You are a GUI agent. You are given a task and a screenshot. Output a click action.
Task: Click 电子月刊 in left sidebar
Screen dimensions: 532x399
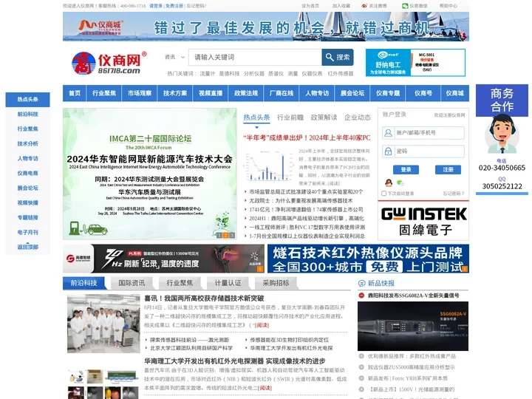click(28, 233)
